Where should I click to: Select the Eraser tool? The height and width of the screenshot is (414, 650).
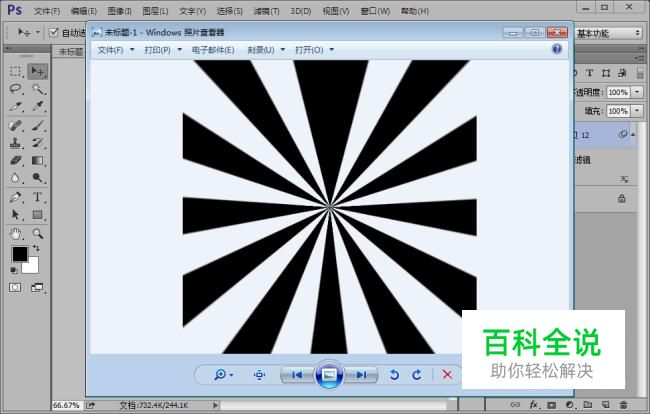click(x=16, y=160)
